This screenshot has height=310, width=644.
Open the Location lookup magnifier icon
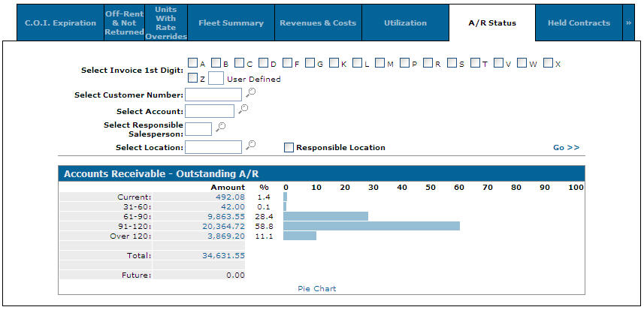pyautogui.click(x=251, y=145)
